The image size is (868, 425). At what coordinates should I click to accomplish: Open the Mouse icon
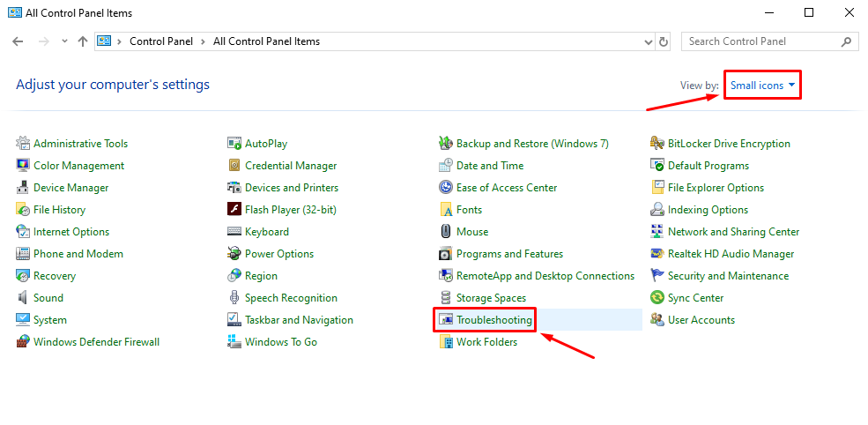[x=446, y=232]
